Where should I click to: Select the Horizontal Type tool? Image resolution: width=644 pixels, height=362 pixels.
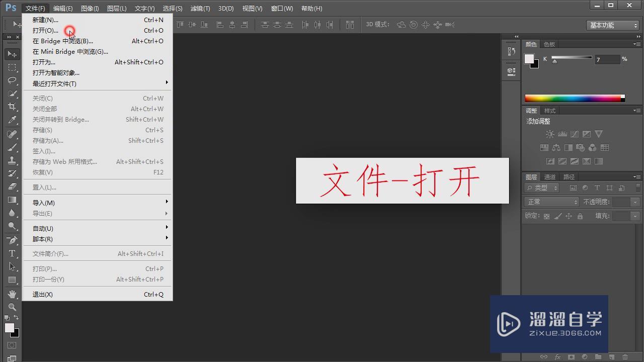point(12,253)
